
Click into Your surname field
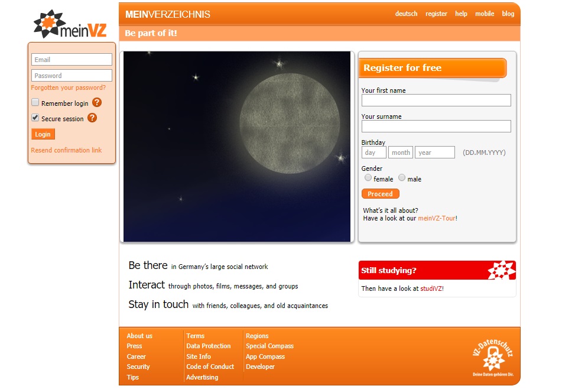click(x=436, y=126)
